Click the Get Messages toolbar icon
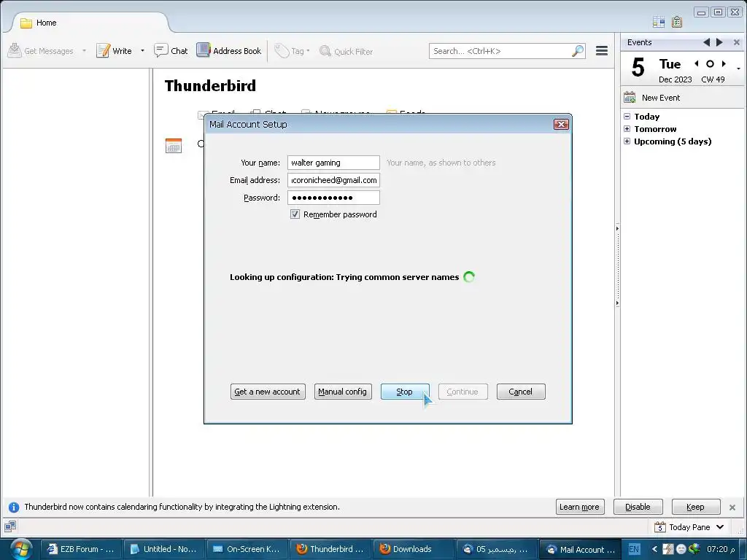The height and width of the screenshot is (560, 747). coord(15,50)
